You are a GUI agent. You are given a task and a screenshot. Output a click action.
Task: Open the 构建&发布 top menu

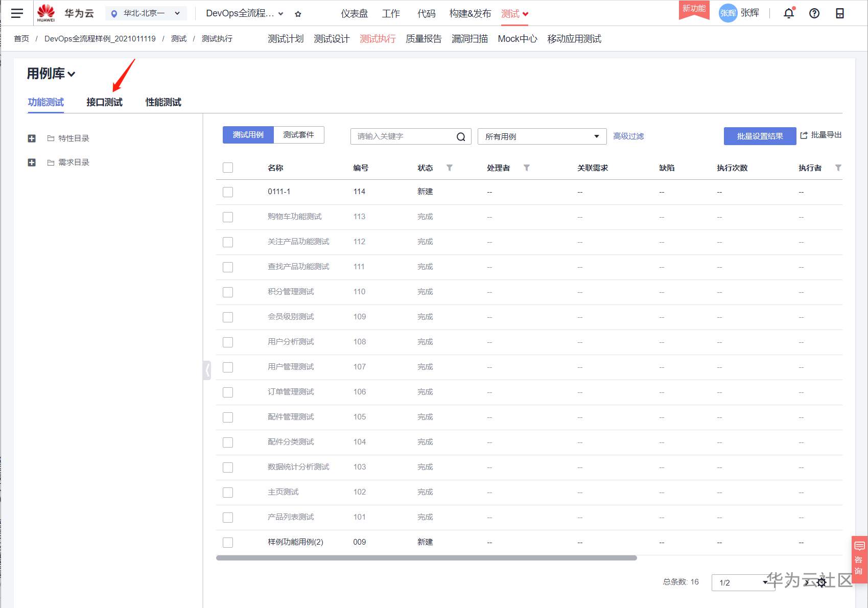coord(470,14)
